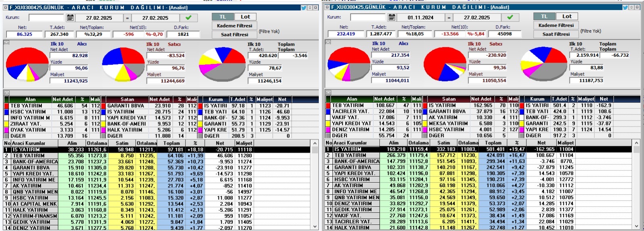The width and height of the screenshot is (644, 231).
Task: Collapse top-five tables panel in right window
Action: tap(328, 92)
